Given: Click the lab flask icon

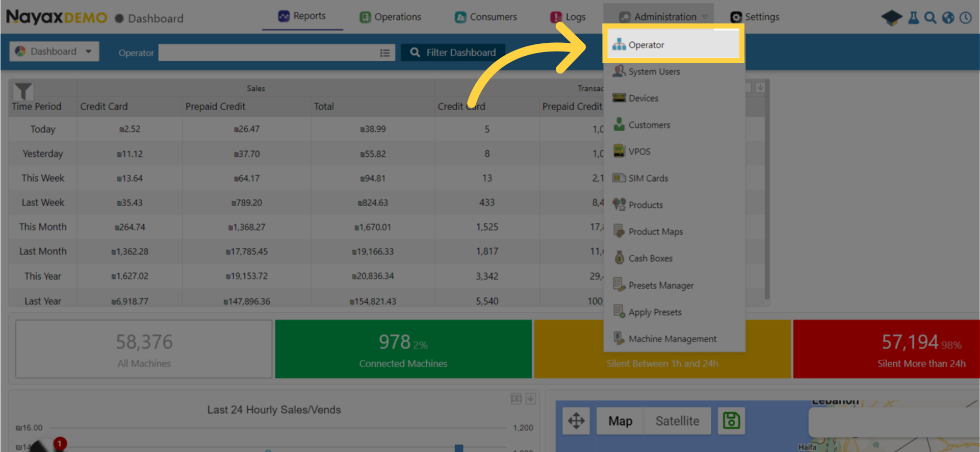Looking at the screenshot, I should click(914, 18).
